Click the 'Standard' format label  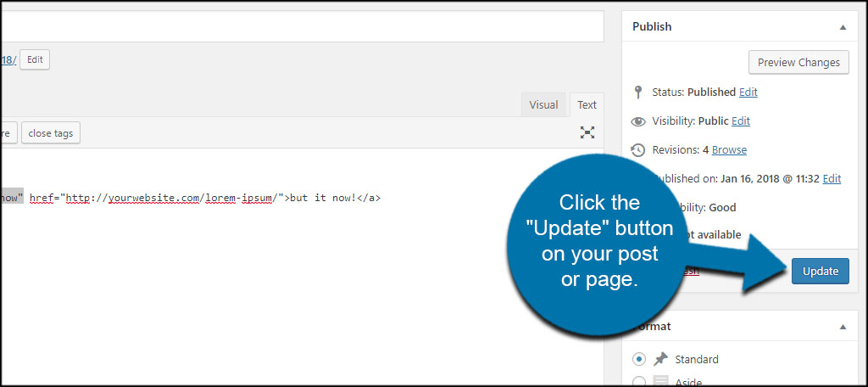[697, 359]
